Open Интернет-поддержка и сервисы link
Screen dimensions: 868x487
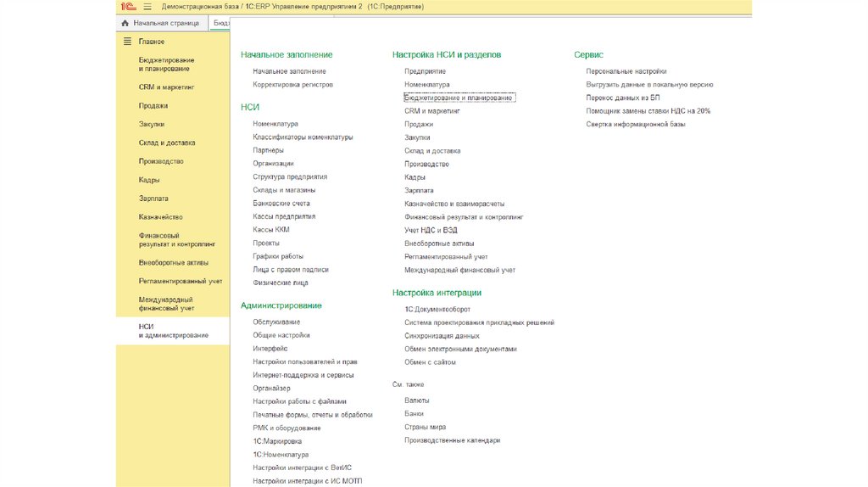[303, 376]
